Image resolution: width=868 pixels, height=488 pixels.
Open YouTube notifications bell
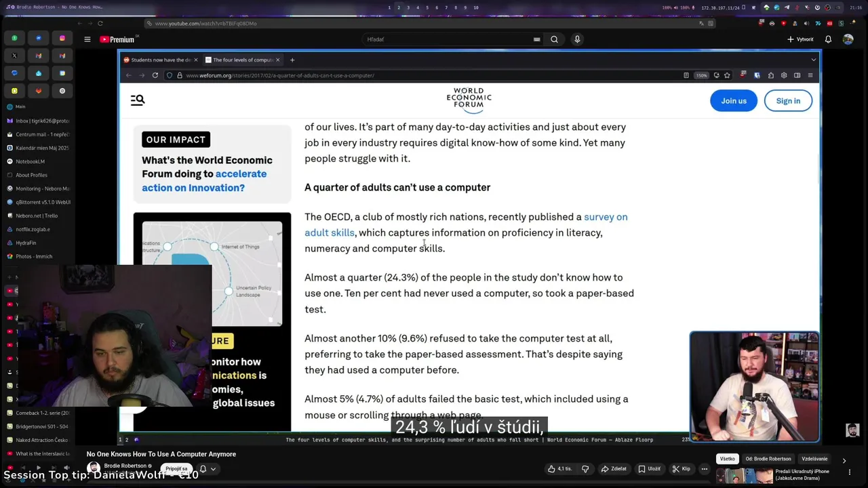coord(828,39)
